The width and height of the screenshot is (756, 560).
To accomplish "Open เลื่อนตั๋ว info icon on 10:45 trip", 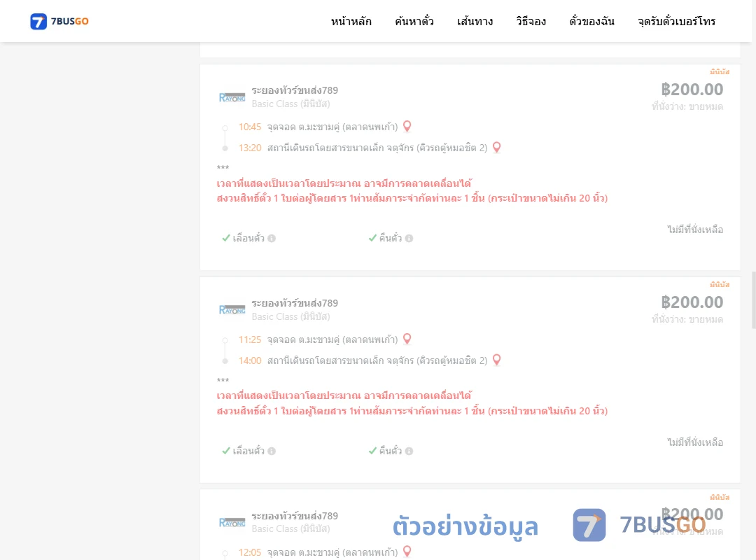I will [272, 238].
